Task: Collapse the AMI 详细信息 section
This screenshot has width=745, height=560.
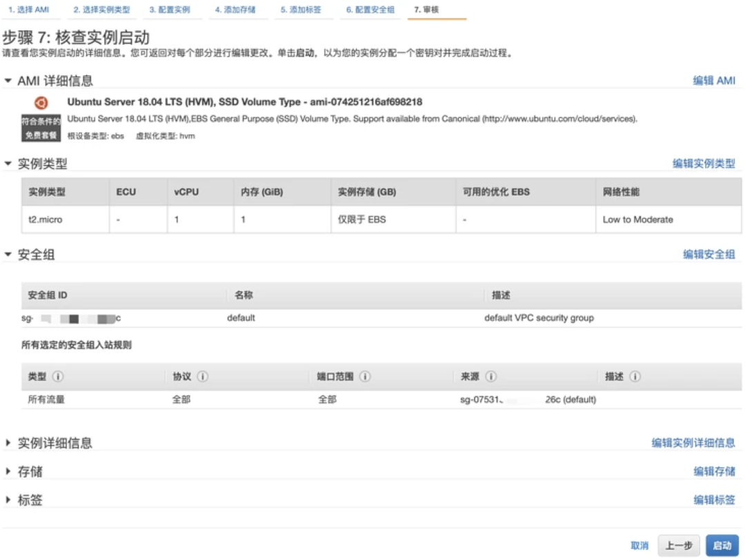Action: pyautogui.click(x=8, y=81)
